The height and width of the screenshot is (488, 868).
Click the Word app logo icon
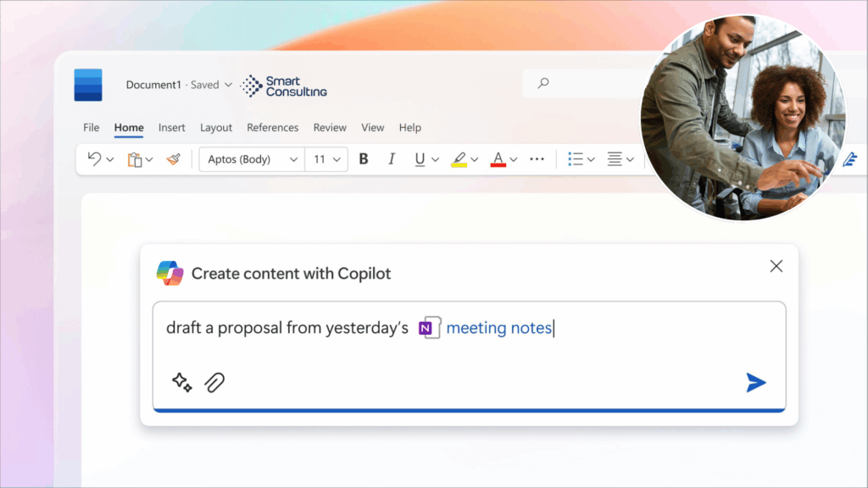pos(88,85)
